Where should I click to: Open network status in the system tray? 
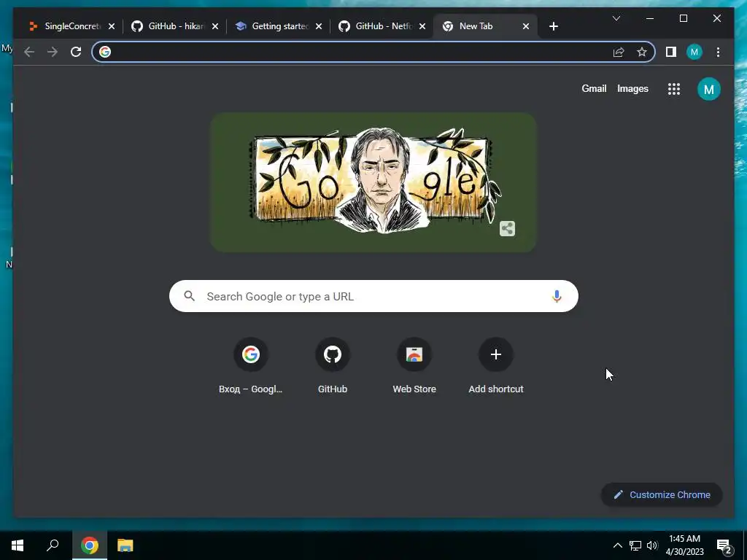click(x=635, y=545)
